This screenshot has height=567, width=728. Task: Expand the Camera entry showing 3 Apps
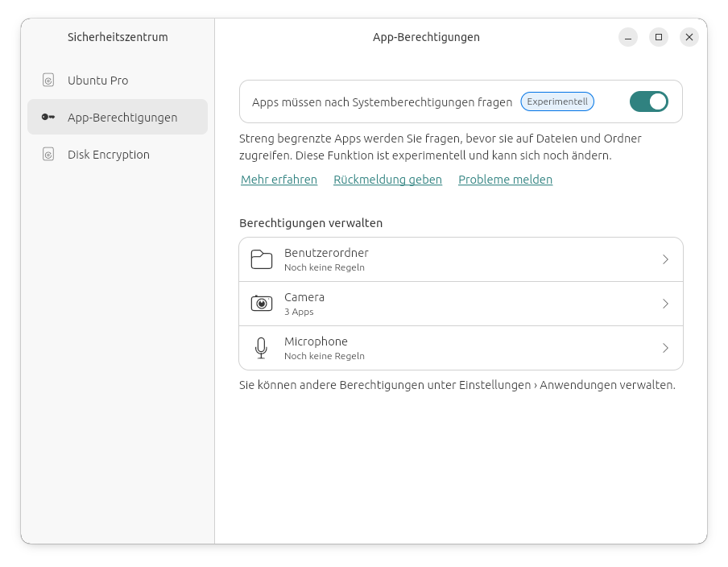tap(666, 303)
